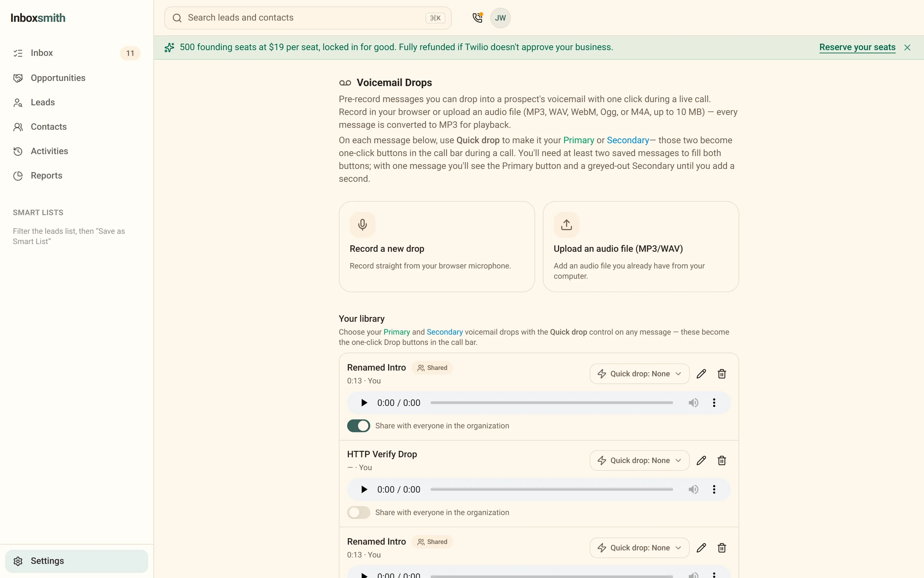Open Activities in sidebar
The width and height of the screenshot is (924, 578).
click(76, 151)
